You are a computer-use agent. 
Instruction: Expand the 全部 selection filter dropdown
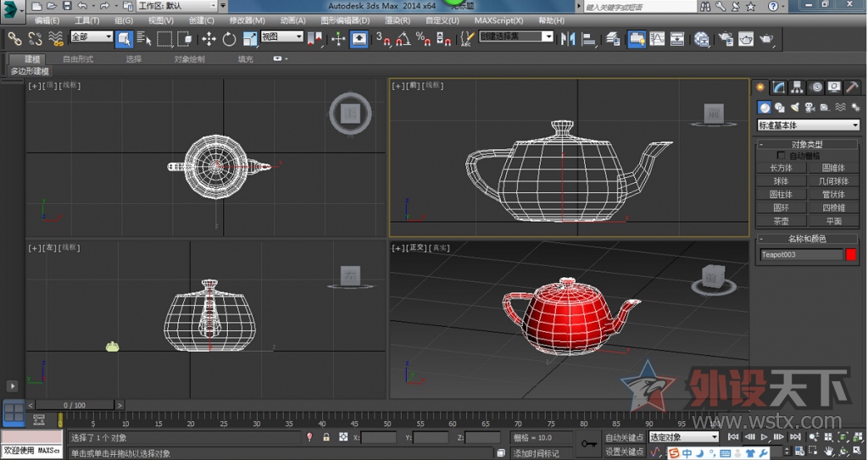92,37
